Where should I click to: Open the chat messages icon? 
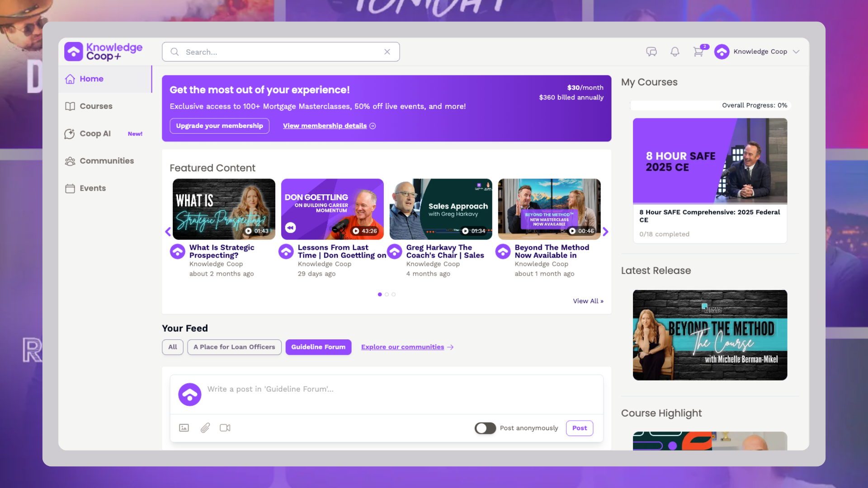(651, 52)
